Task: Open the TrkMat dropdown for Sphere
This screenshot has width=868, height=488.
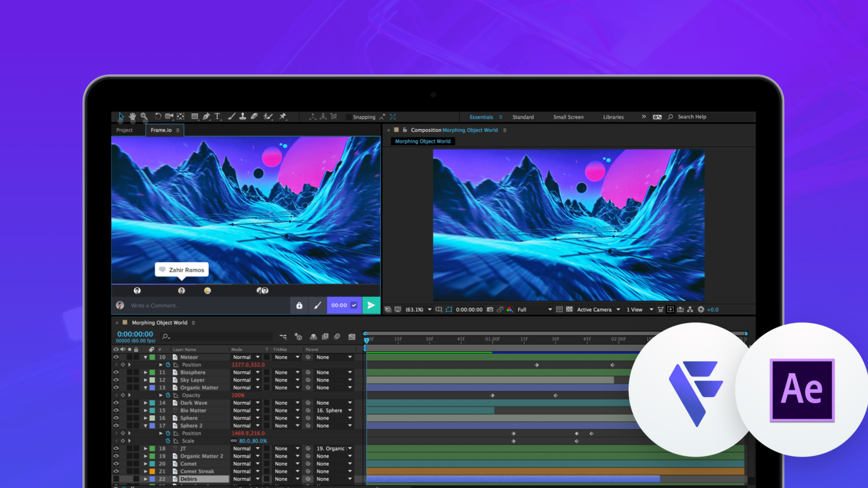Action: coord(286,418)
